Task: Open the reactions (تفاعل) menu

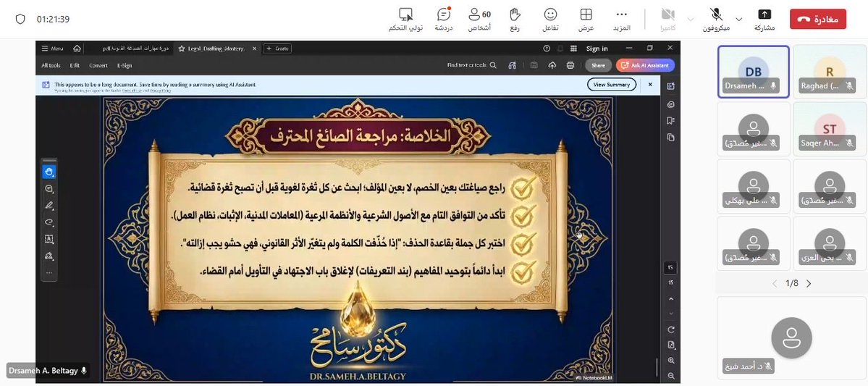Action: (x=549, y=20)
